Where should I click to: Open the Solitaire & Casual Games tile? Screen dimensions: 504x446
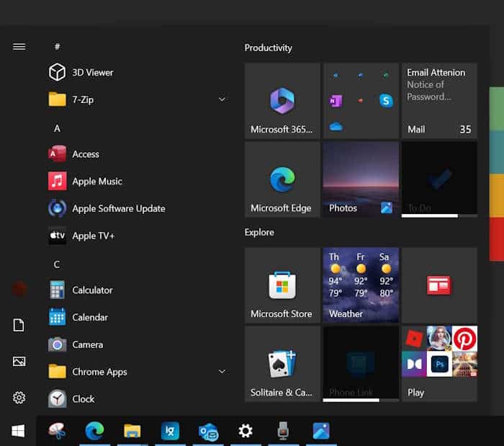click(x=282, y=364)
